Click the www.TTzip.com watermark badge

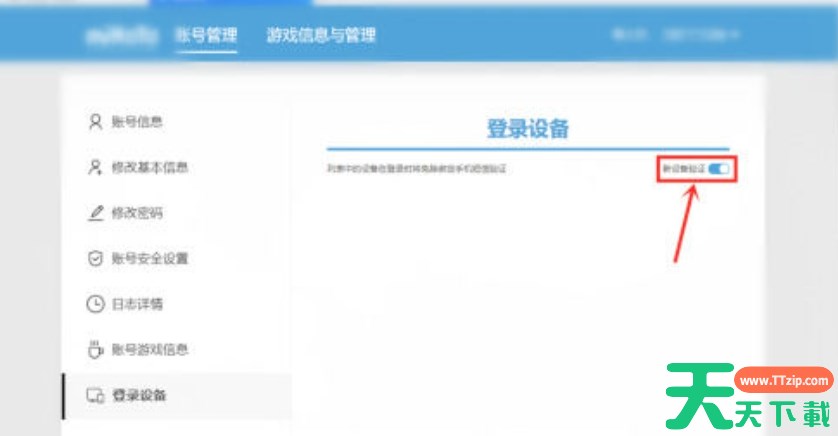point(783,382)
